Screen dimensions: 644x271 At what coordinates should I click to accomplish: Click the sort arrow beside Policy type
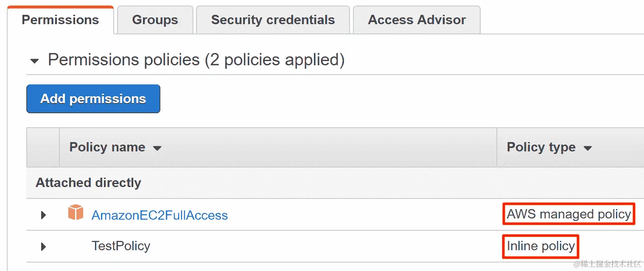(x=588, y=148)
